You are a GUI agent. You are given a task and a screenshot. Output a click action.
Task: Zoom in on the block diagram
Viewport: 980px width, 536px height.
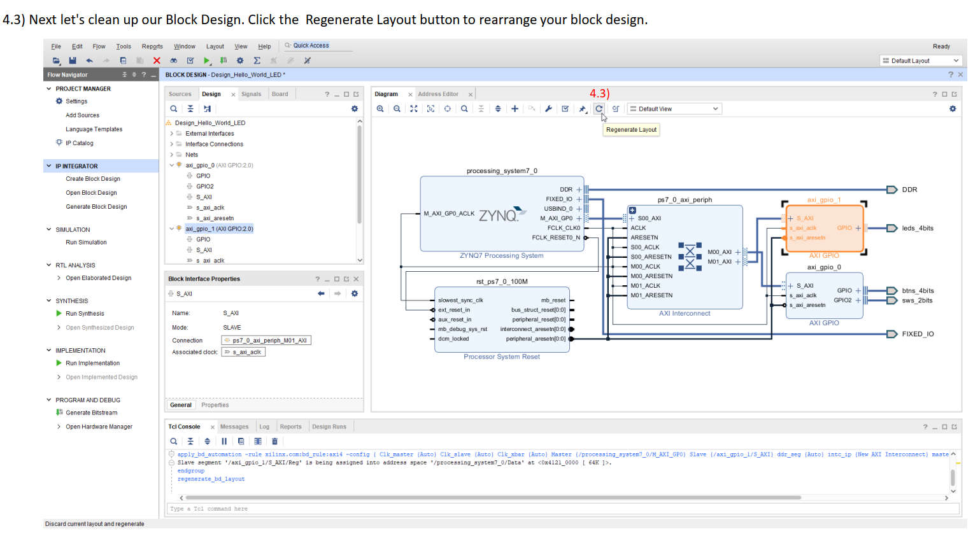(x=380, y=109)
